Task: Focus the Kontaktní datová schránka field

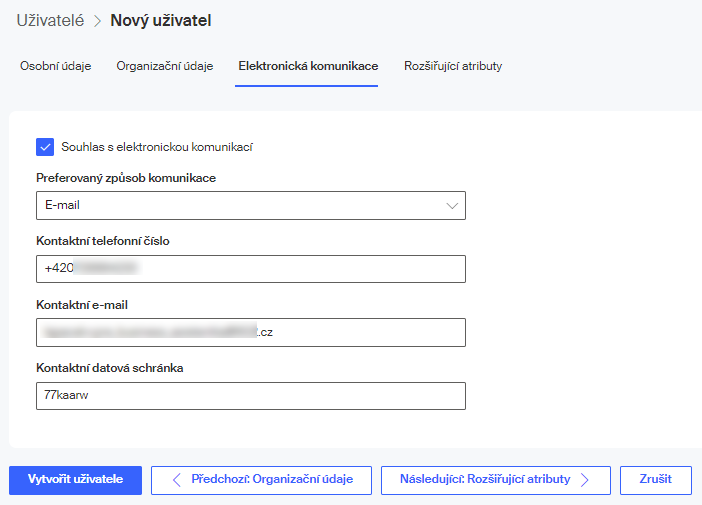Action: click(x=251, y=396)
